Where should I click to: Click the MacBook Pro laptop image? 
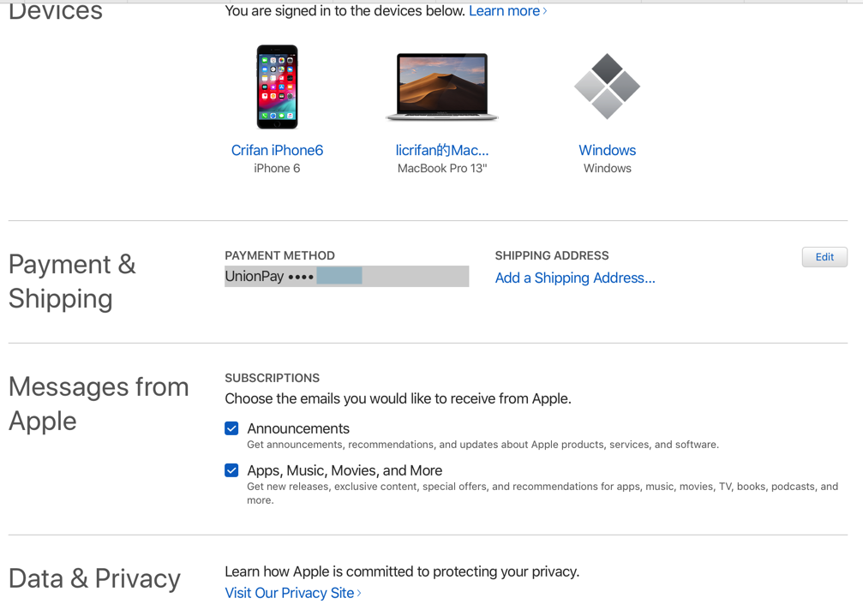click(x=441, y=87)
